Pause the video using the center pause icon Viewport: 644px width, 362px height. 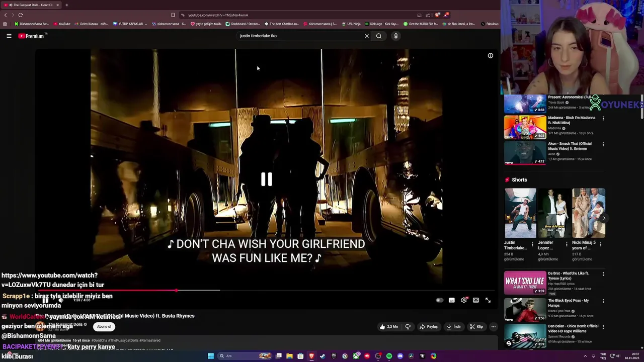coord(267,179)
